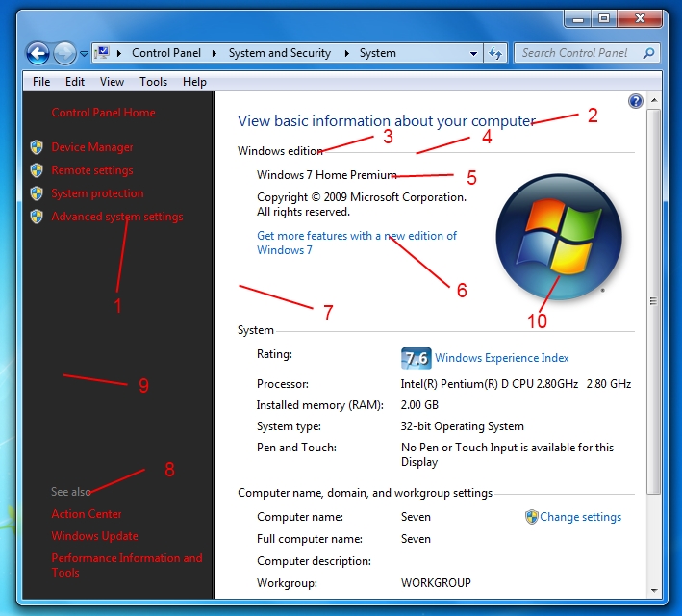Click Change settings link
Image resolution: width=682 pixels, height=616 pixels.
point(581,517)
